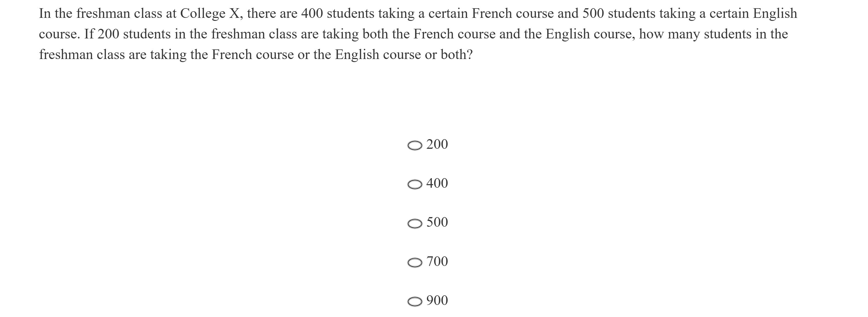Select the radio button for 200

[x=414, y=146]
